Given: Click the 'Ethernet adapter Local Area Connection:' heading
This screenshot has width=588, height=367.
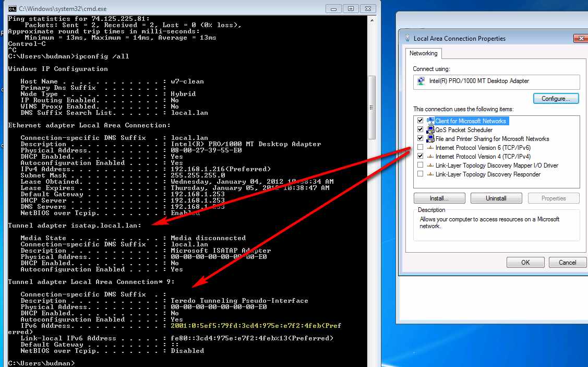Looking at the screenshot, I should pyautogui.click(x=89, y=125).
